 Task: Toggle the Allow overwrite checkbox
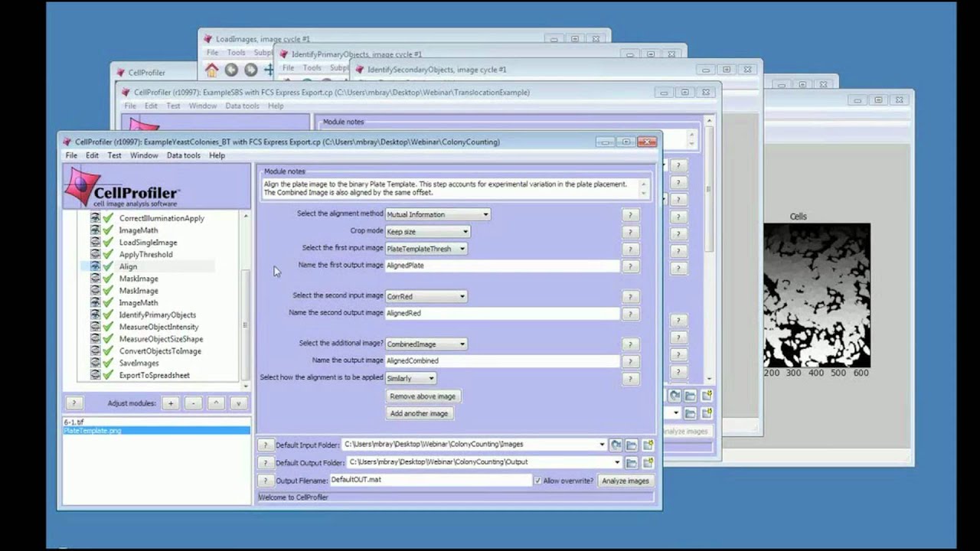[x=537, y=481]
